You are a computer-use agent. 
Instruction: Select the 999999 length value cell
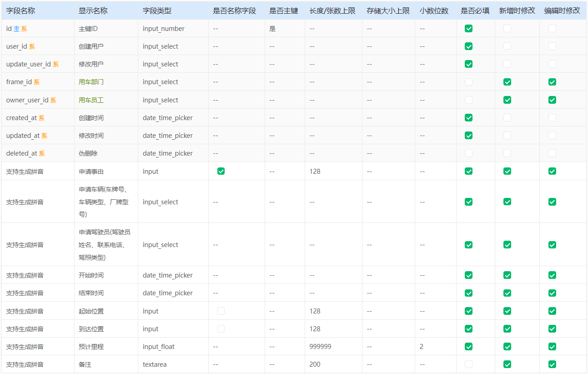click(320, 347)
